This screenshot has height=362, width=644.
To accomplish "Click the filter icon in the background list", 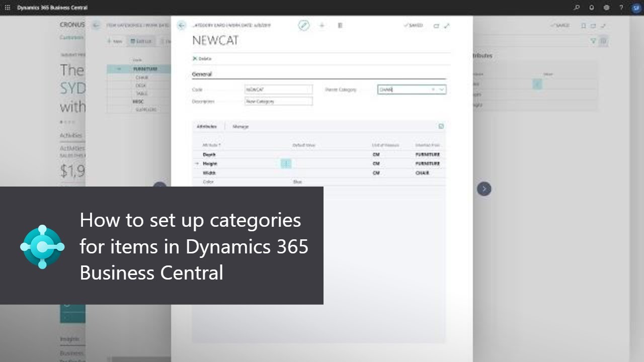I will coord(593,41).
